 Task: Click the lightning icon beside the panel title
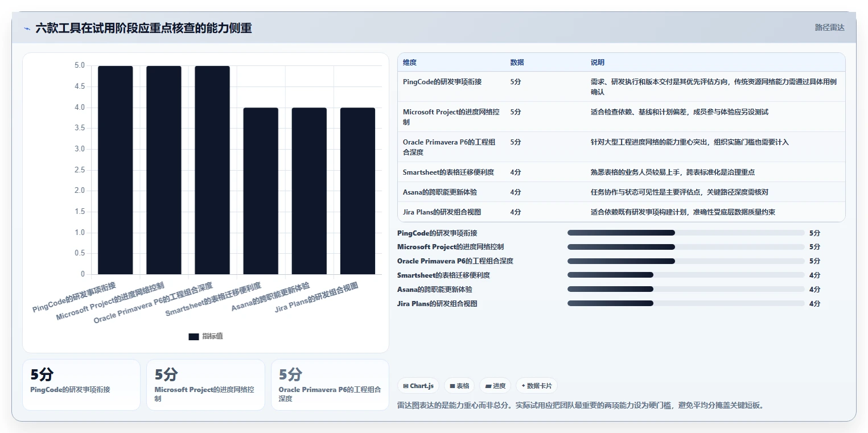pyautogui.click(x=27, y=28)
